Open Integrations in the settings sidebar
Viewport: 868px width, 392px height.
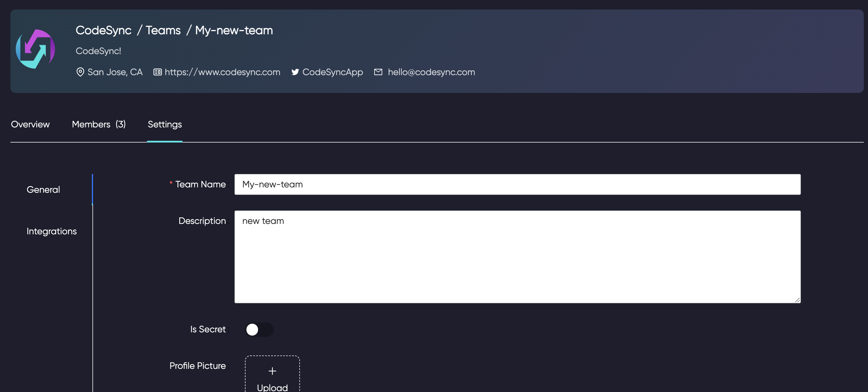pos(51,231)
